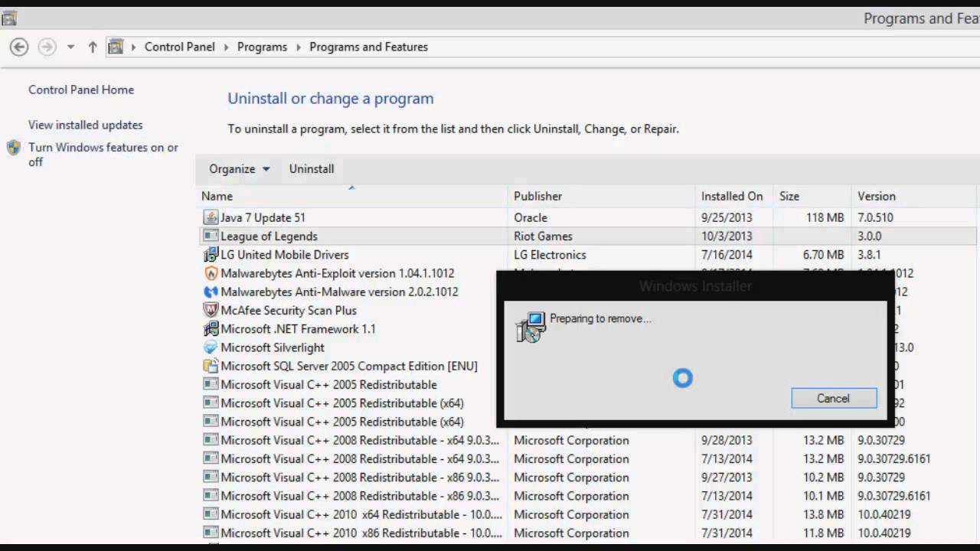Select the Malwarebytes Anti-Exploit icon
Image resolution: width=980 pixels, height=551 pixels.
point(211,273)
